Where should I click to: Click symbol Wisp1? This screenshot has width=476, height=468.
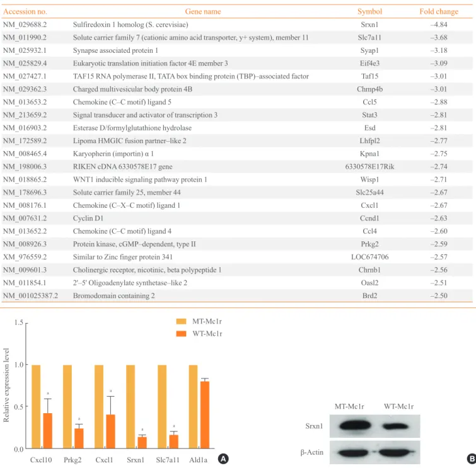coord(369,180)
